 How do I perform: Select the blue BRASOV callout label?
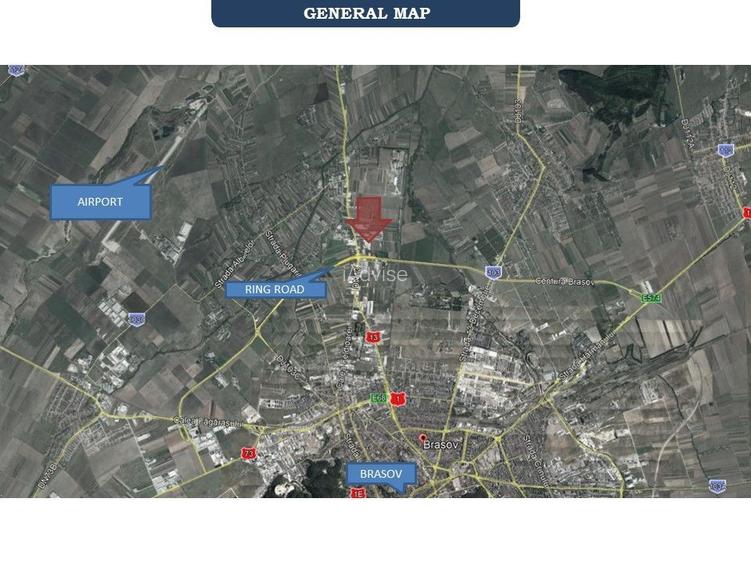click(380, 476)
